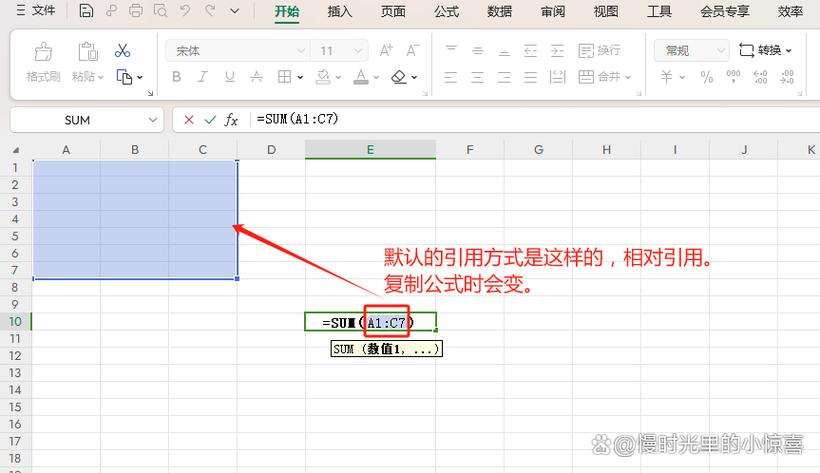Switch to the 视图 (View) tab

[x=606, y=11]
